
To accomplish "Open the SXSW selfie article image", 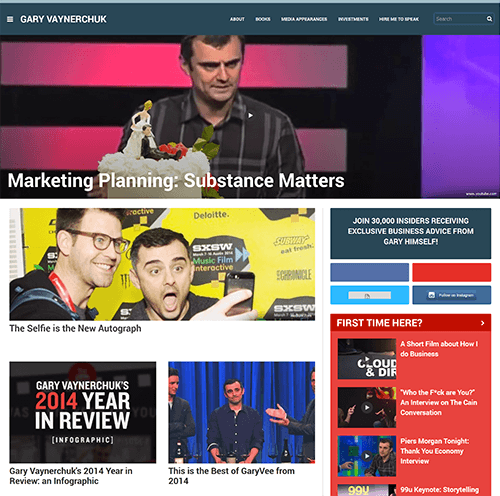I will pos(162,264).
